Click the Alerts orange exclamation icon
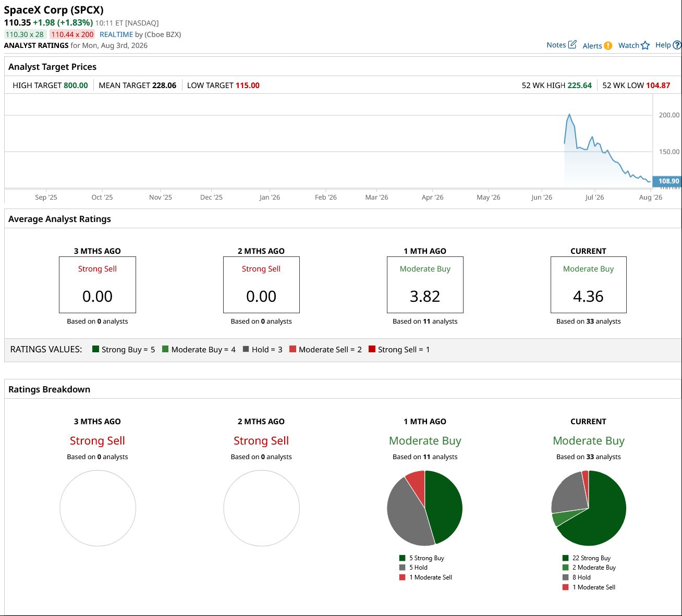This screenshot has height=616, width=682. pyautogui.click(x=608, y=46)
